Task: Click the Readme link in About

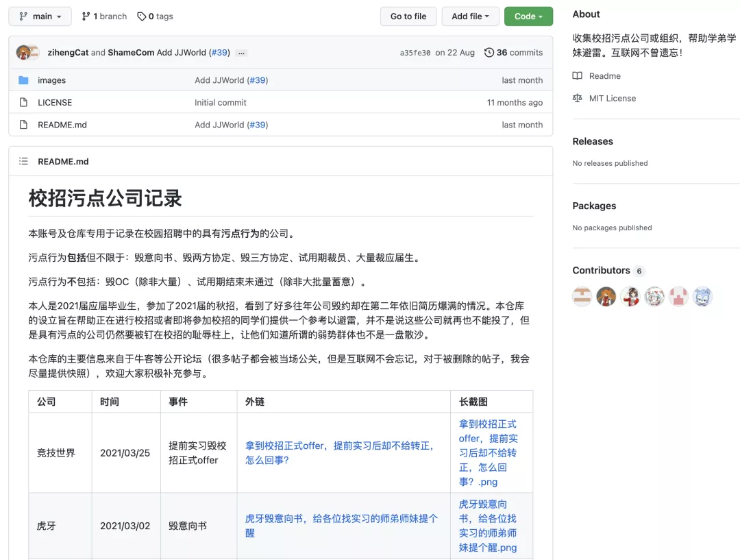Action: tap(604, 76)
